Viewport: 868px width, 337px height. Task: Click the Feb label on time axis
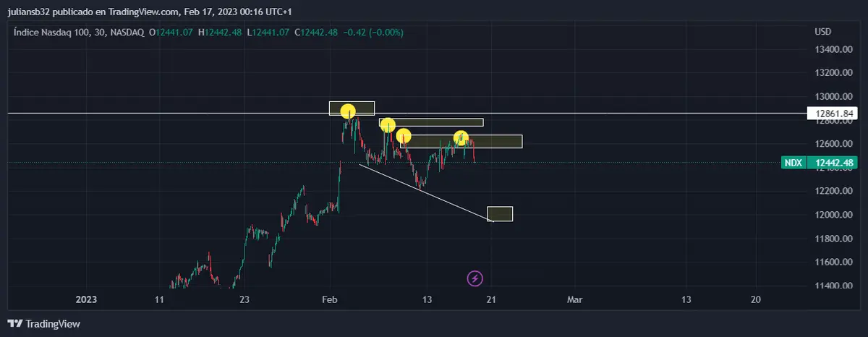pos(331,299)
